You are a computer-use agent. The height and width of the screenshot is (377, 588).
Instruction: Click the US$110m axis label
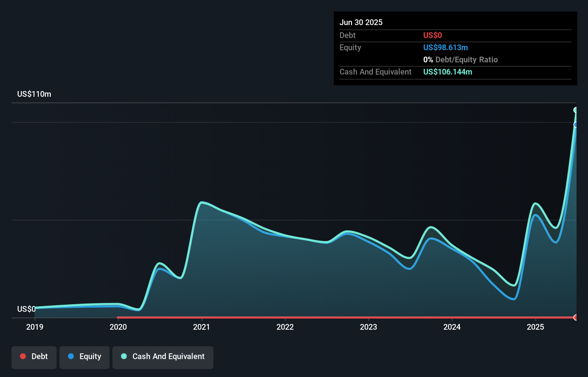34,94
